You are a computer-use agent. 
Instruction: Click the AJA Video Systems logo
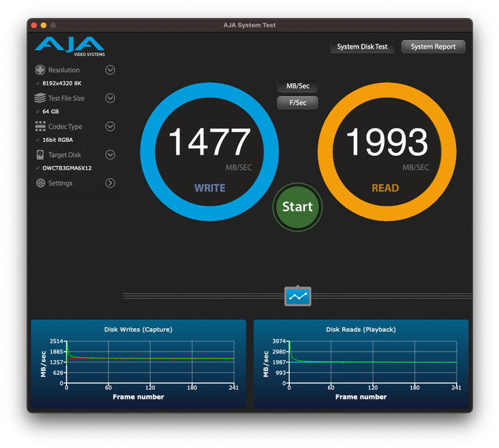(x=70, y=46)
